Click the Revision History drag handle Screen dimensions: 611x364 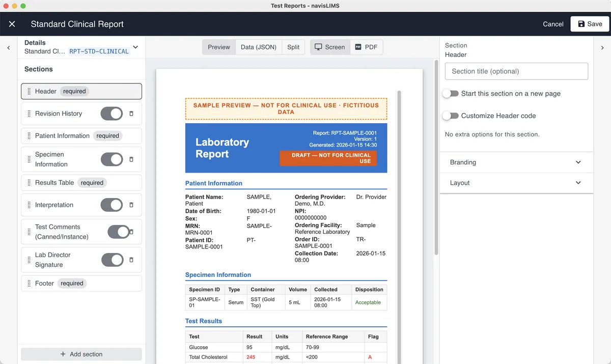coord(29,114)
